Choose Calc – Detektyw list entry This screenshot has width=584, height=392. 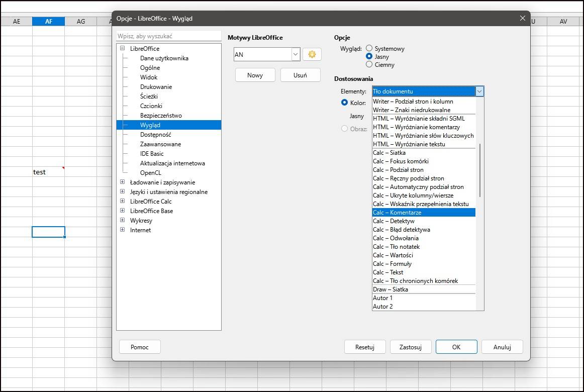[x=424, y=221]
